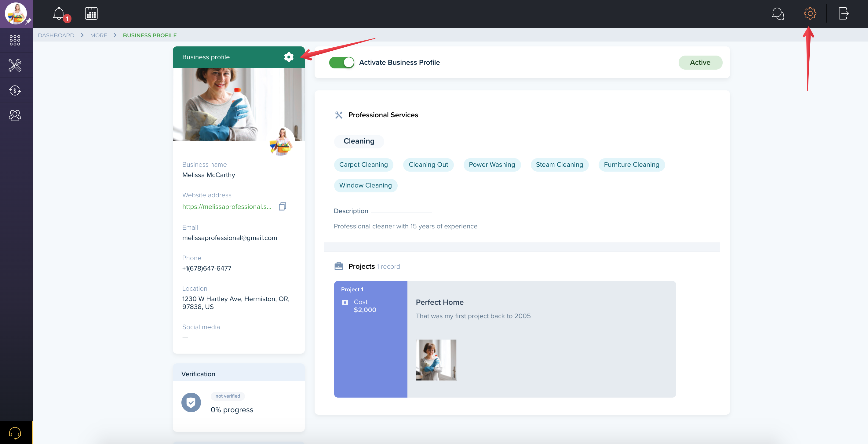The image size is (868, 444).
Task: Open the calendar icon in top bar
Action: point(91,13)
